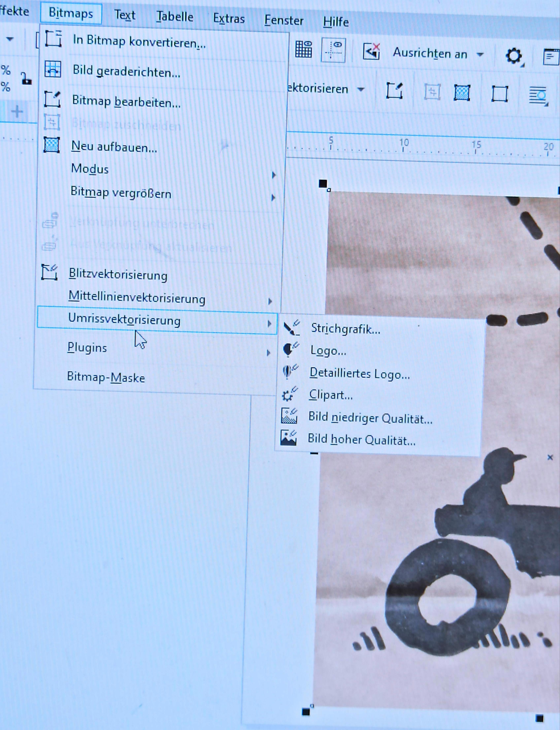Toggle the show guidelines toolbar button
This screenshot has height=730, width=560.
333,50
